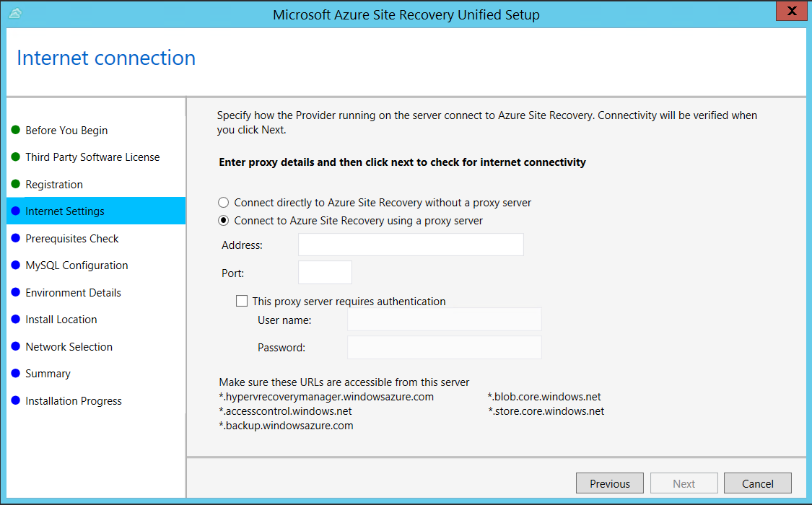Viewport: 812px width, 505px height.
Task: Enable proxy server requires authentication
Action: [x=242, y=301]
